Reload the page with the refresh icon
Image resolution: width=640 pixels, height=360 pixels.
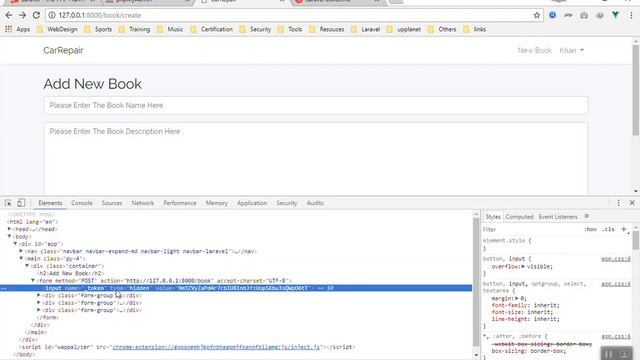tap(36, 15)
